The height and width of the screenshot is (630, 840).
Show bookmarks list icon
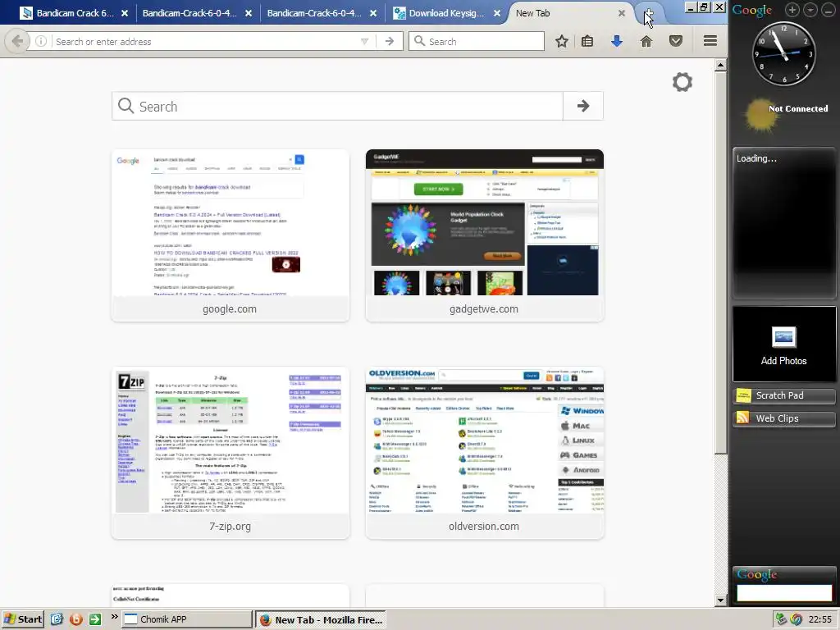pos(587,41)
